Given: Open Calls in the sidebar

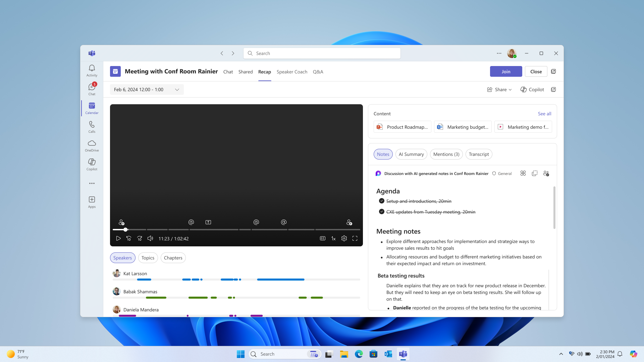Looking at the screenshot, I should coord(92,127).
